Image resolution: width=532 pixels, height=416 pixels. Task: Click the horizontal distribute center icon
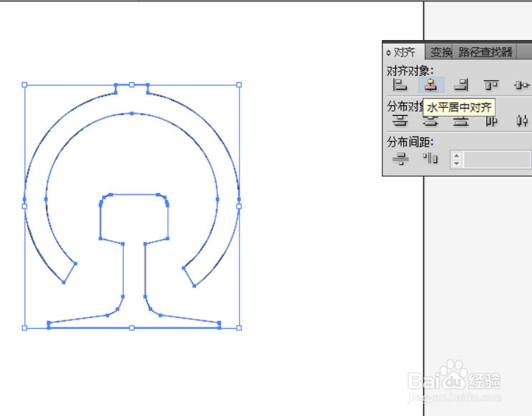tap(522, 121)
